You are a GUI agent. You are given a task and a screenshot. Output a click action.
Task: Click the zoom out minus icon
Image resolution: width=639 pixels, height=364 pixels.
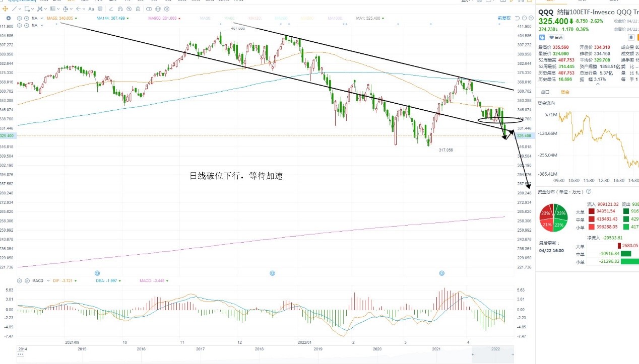[x=524, y=18]
